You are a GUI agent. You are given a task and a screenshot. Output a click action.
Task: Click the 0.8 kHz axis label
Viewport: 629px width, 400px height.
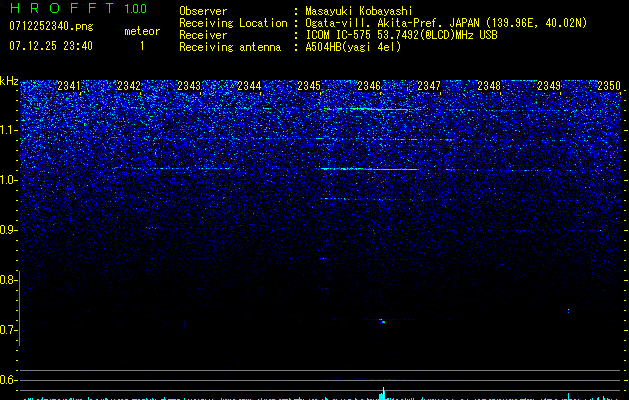(x=8, y=280)
